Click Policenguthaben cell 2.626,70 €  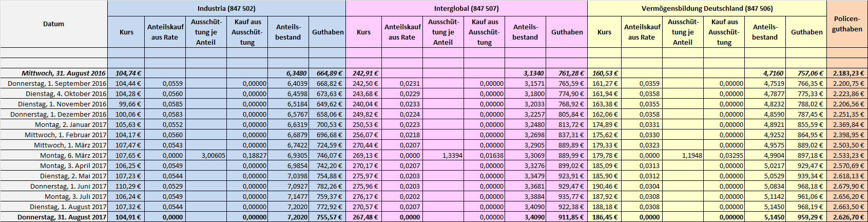click(x=847, y=217)
